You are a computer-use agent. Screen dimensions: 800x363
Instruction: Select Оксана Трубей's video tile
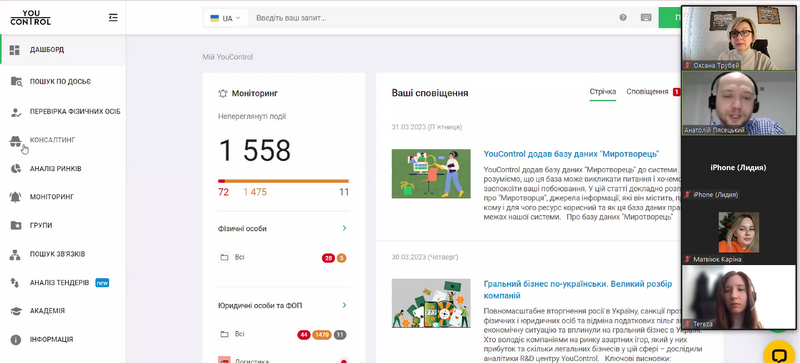[739, 38]
